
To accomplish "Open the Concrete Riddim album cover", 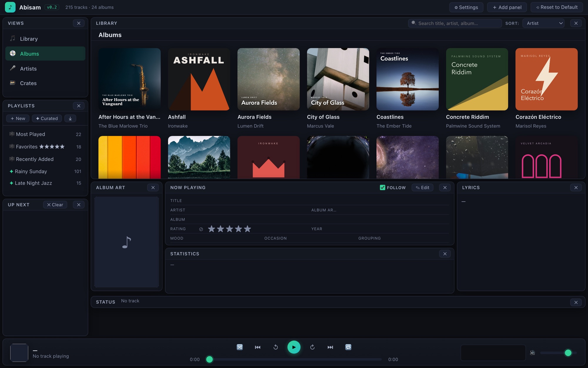I will coord(477,79).
